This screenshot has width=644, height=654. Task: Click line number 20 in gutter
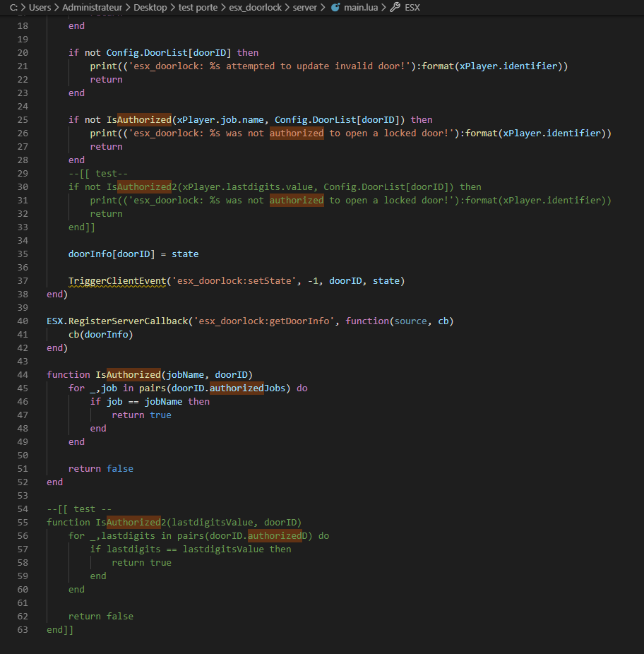(23, 52)
